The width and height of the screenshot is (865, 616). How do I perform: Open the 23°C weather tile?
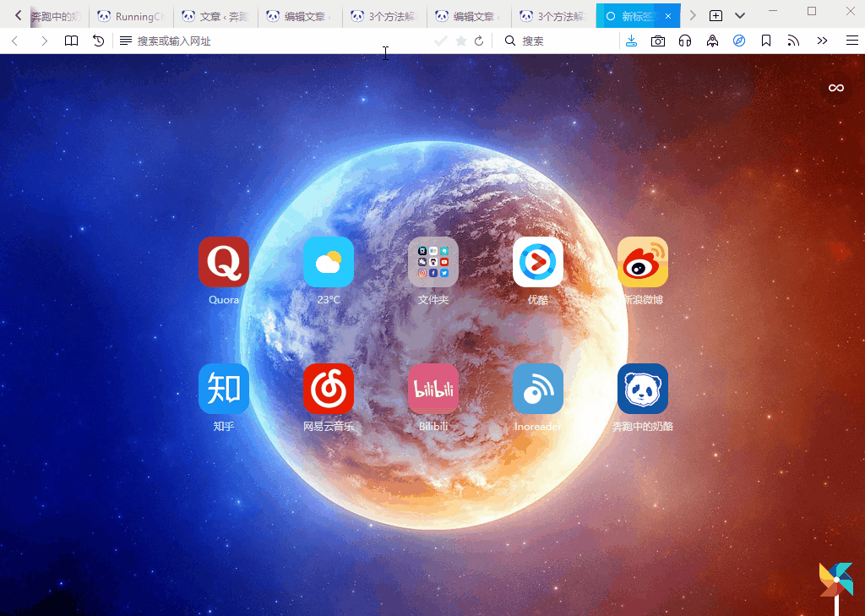[329, 262]
